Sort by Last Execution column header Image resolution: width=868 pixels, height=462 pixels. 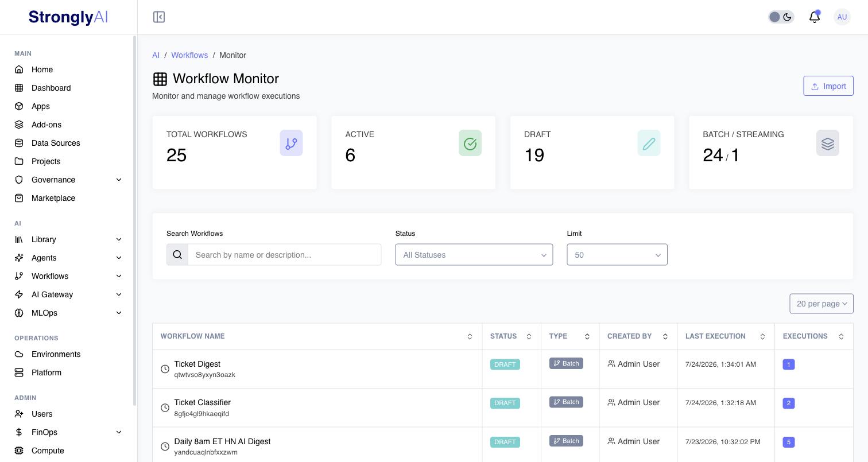[726, 336]
